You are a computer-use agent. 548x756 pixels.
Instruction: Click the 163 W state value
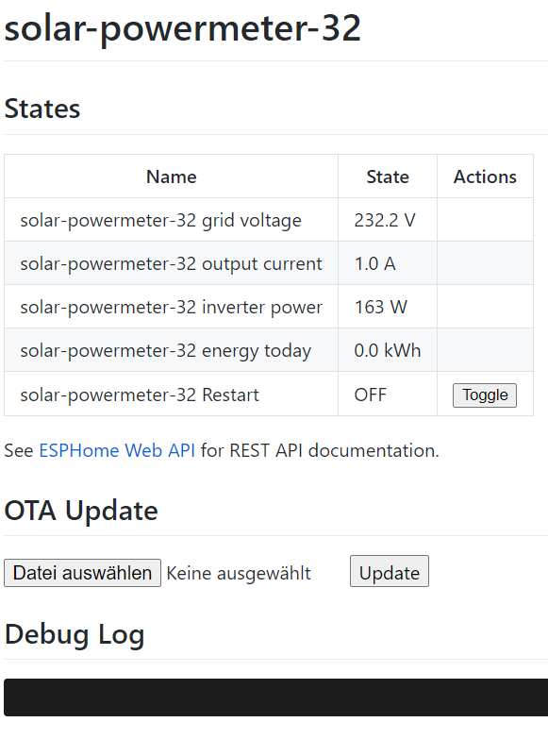(x=381, y=307)
